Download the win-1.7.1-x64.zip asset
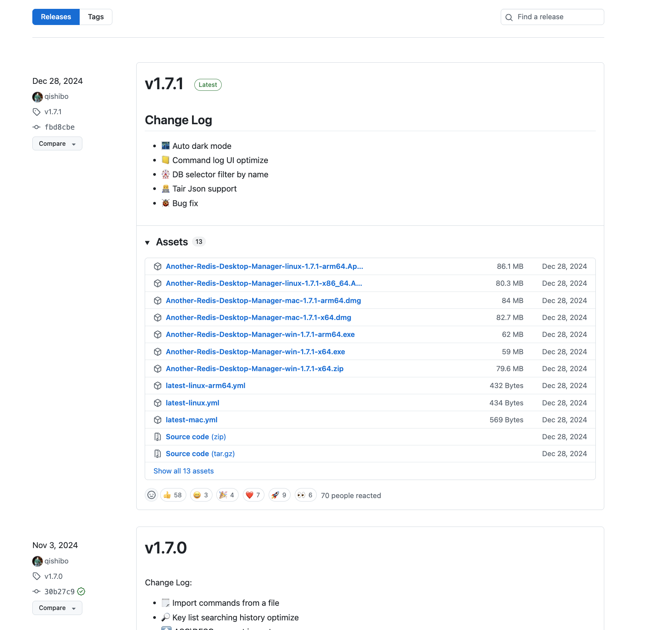The width and height of the screenshot is (672, 630). (255, 368)
